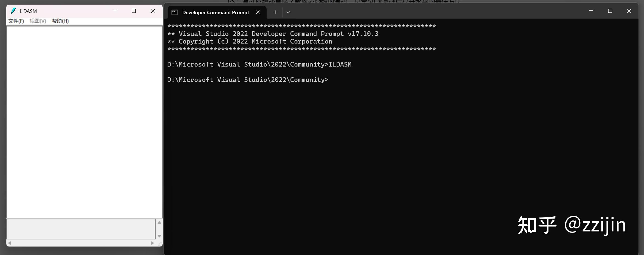Close the terminal window
This screenshot has height=255, width=644.
coord(629,11)
